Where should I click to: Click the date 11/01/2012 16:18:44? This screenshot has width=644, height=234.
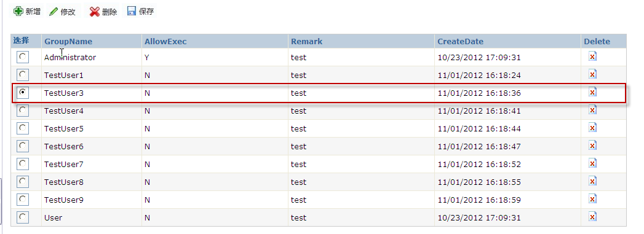(x=479, y=129)
